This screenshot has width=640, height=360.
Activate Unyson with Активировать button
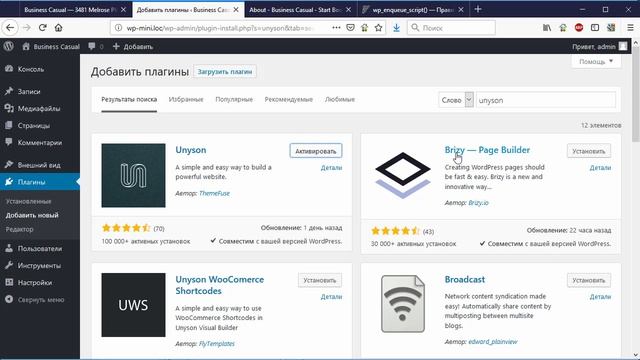coord(316,151)
